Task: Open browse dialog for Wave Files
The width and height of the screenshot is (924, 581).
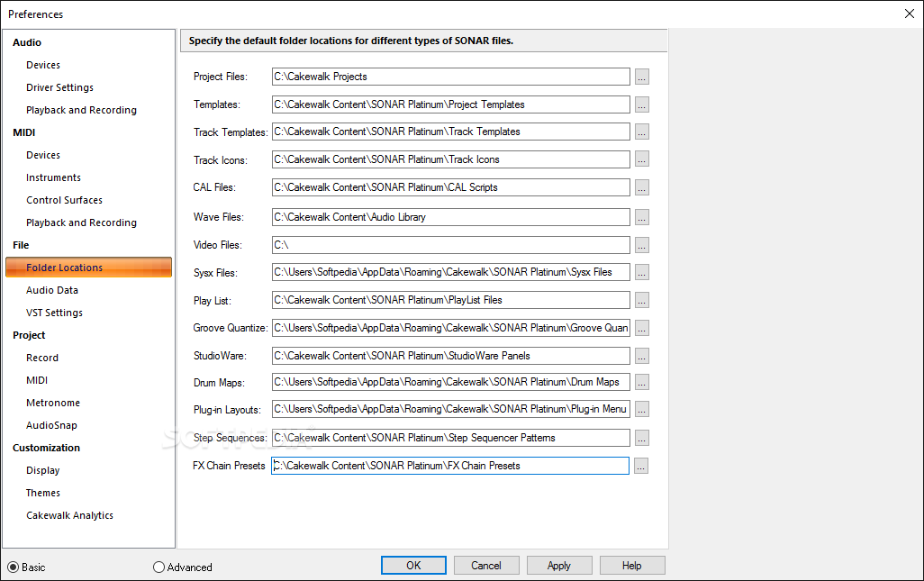Action: pos(642,217)
